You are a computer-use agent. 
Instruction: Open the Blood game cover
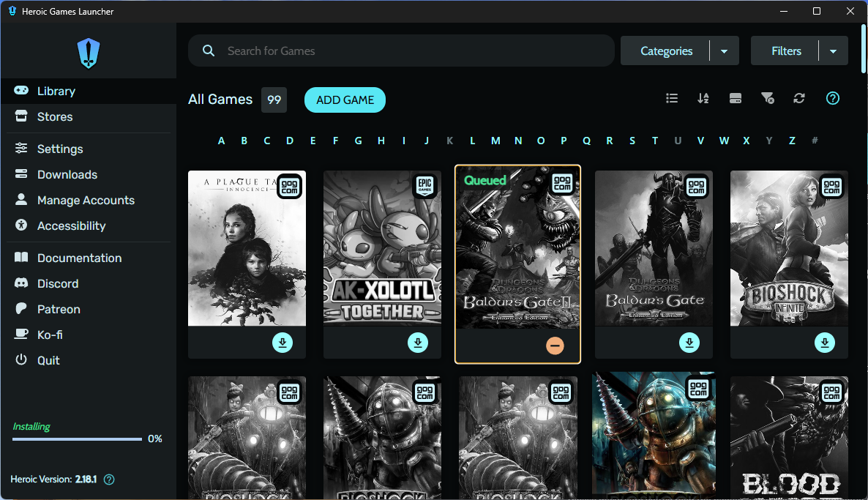[x=789, y=438]
